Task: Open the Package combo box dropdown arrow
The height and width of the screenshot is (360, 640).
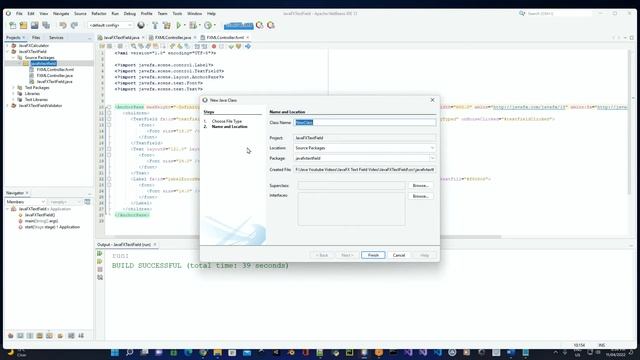Action: pyautogui.click(x=432, y=158)
